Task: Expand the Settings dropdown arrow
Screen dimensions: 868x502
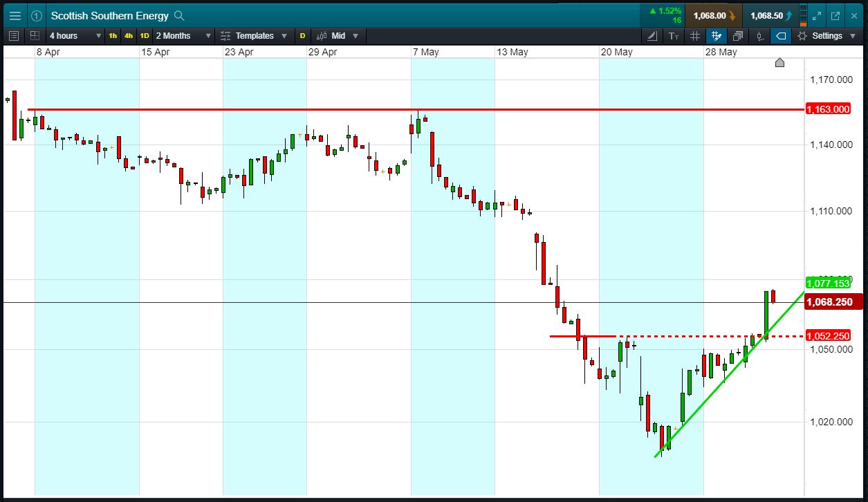Action: click(x=852, y=36)
